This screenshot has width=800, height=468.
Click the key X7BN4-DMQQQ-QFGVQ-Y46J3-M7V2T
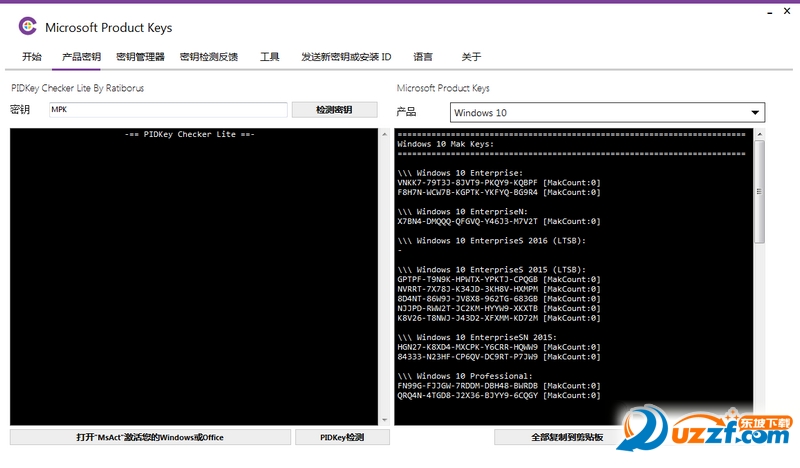point(467,221)
